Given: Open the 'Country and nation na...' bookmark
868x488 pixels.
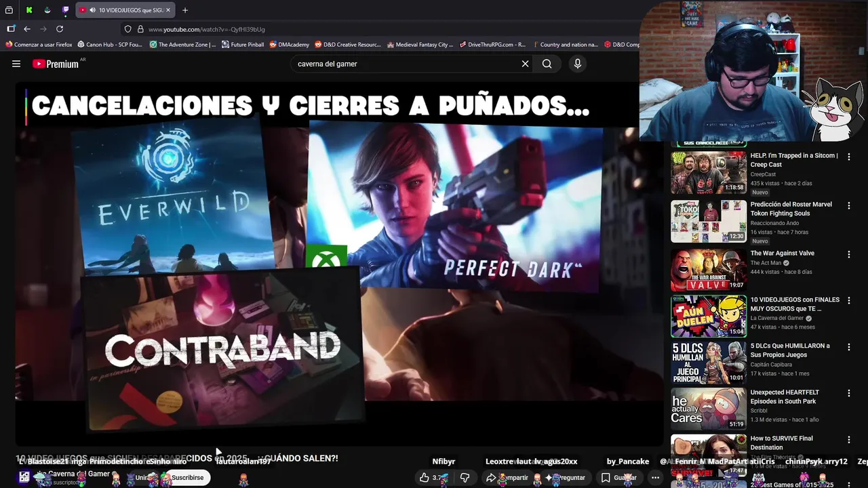Looking at the screenshot, I should pos(565,45).
